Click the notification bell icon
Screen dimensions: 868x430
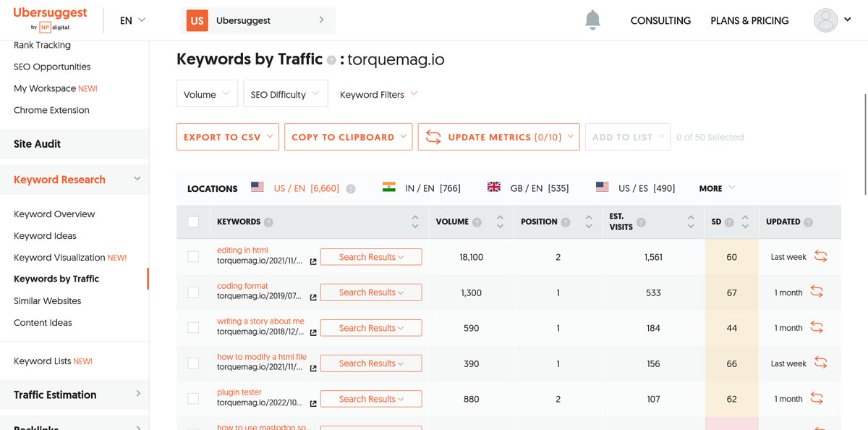(x=592, y=20)
